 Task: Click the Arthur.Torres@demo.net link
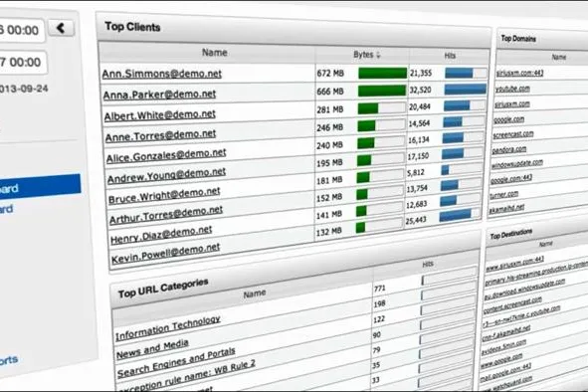coord(166,215)
